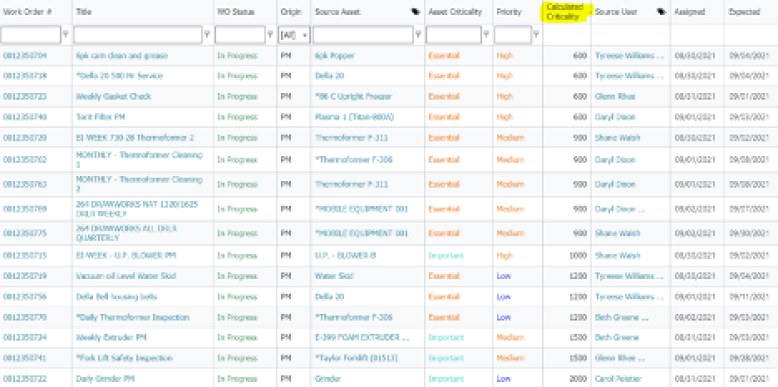The height and width of the screenshot is (387, 778).
Task: Open '*Fork Lift Safety Inspection' title link
Action: (x=124, y=358)
